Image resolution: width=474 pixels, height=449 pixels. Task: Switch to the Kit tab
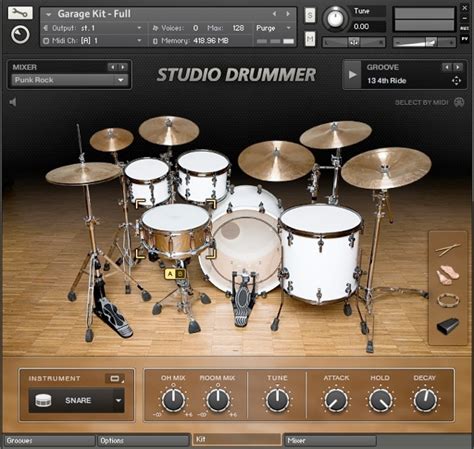click(237, 440)
